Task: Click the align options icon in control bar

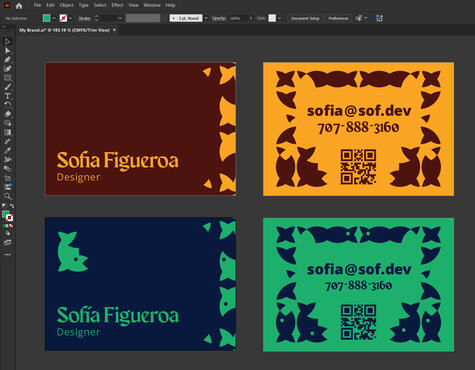Action: (x=359, y=18)
